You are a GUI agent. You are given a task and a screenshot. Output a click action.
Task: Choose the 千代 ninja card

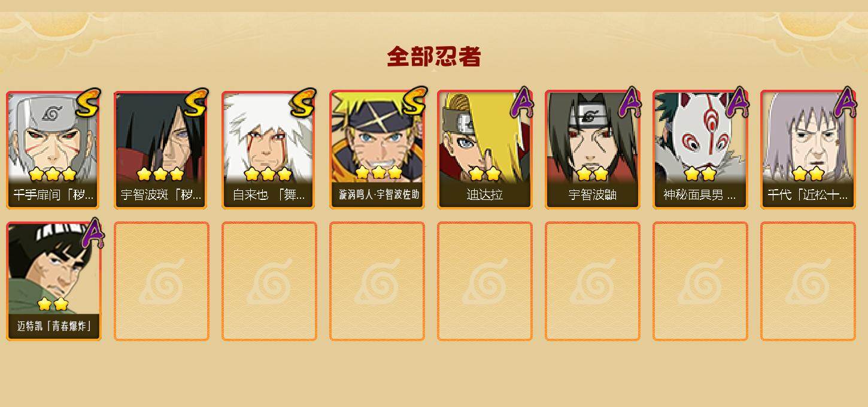tap(808, 150)
